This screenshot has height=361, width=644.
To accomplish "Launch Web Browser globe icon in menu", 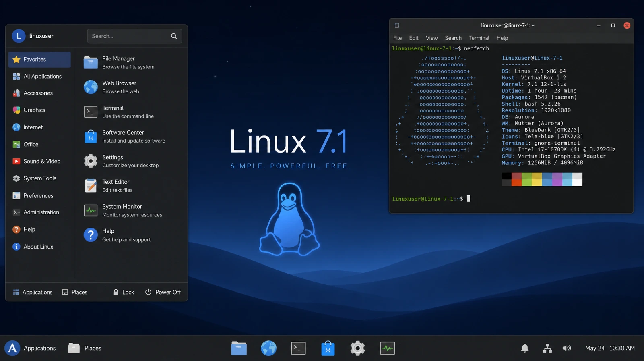I will pyautogui.click(x=91, y=87).
